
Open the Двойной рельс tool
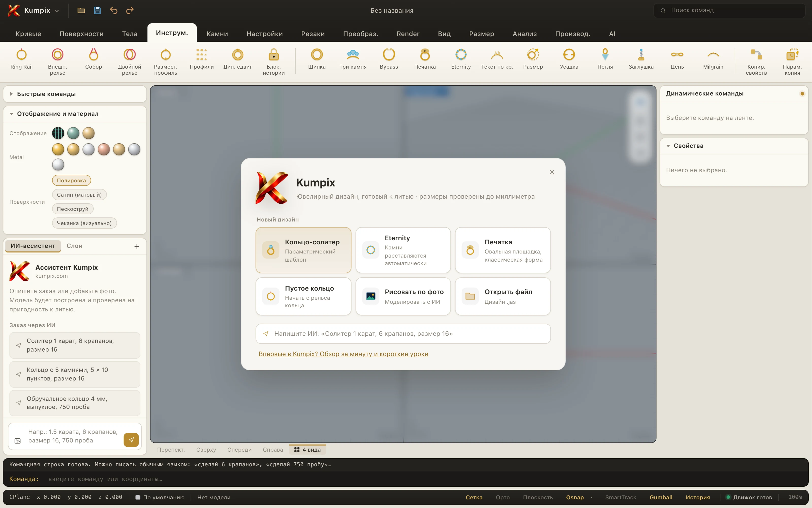click(x=129, y=61)
